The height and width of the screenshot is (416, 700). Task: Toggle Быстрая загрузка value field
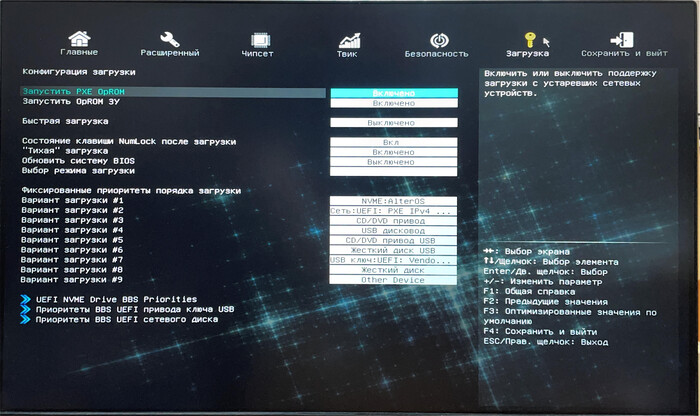[393, 122]
